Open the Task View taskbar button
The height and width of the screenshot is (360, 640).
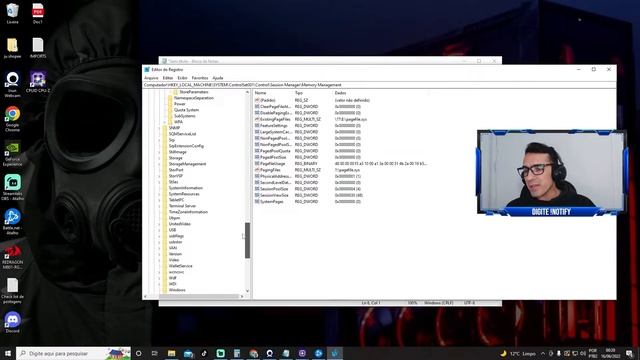click(155, 353)
